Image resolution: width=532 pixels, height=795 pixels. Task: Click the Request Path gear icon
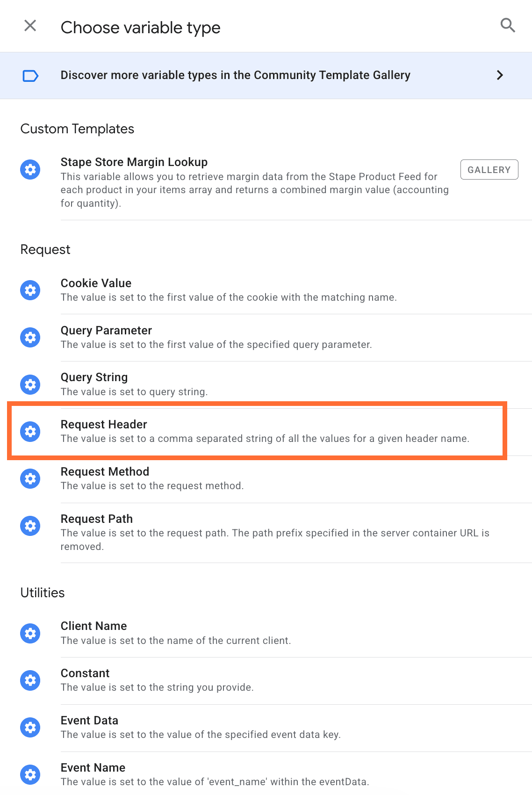click(30, 526)
